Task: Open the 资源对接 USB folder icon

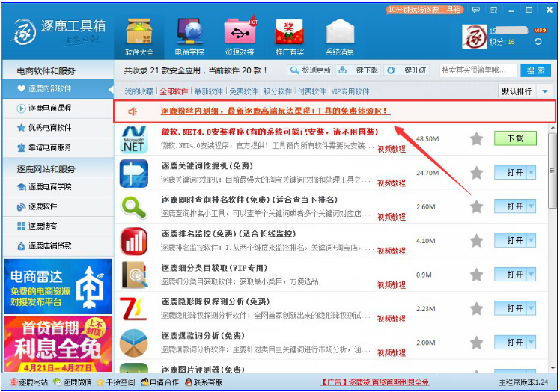Action: 240,37
